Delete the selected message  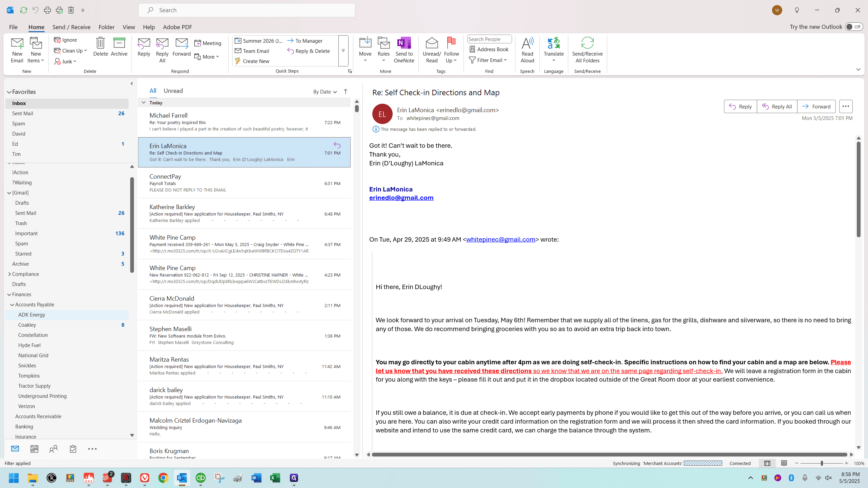pyautogui.click(x=100, y=47)
